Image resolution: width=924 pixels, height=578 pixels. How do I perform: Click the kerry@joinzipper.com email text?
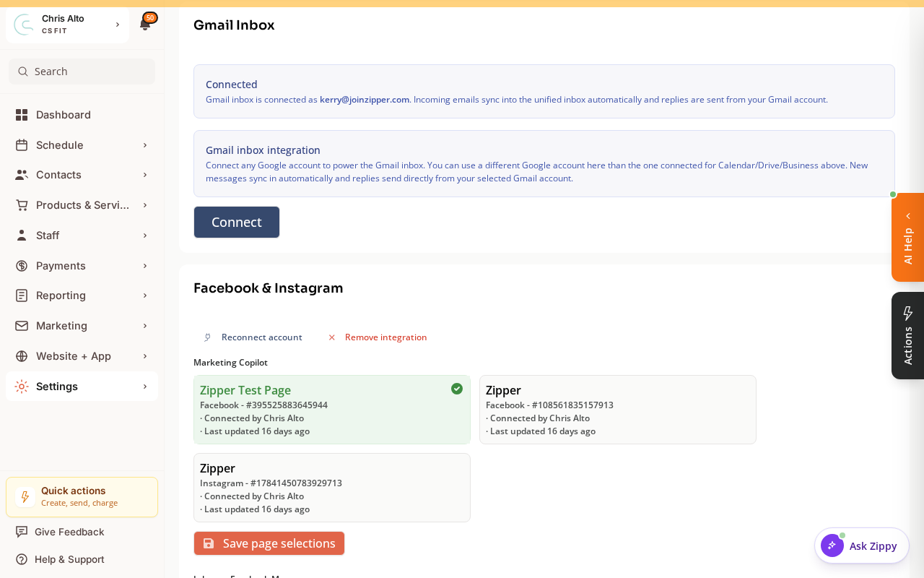pyautogui.click(x=365, y=100)
